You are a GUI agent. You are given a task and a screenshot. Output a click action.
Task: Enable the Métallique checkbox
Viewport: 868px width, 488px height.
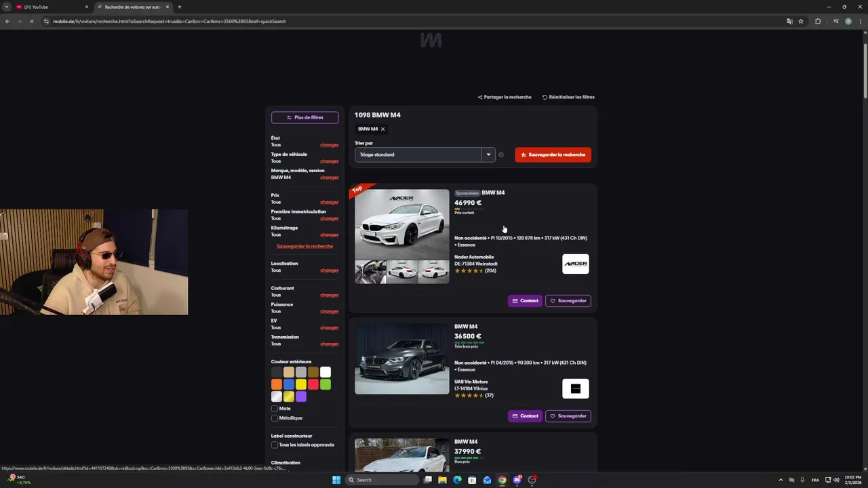click(x=275, y=418)
